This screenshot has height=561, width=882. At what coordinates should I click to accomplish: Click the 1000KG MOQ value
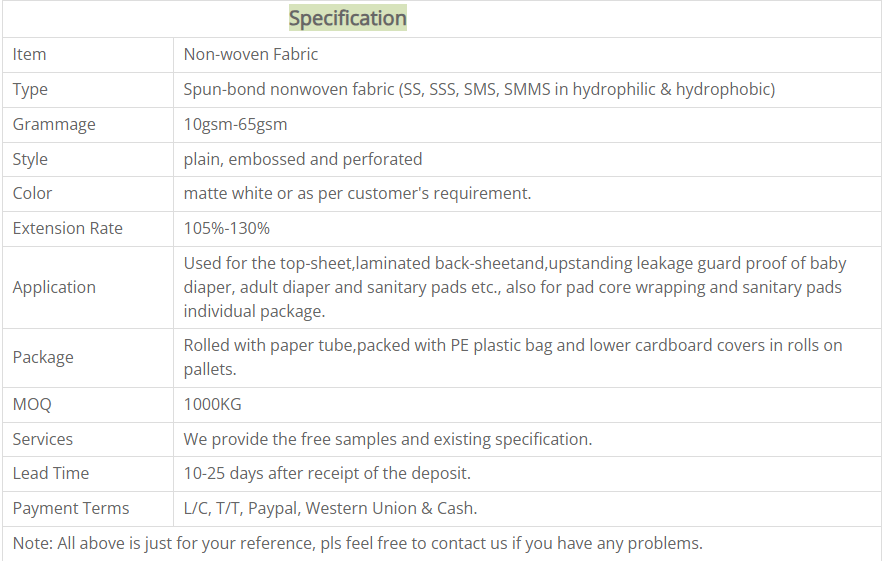(212, 405)
